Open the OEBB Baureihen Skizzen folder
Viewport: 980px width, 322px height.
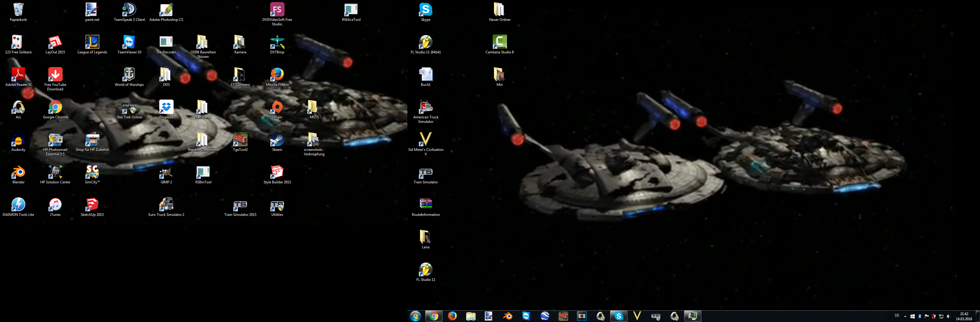point(203,47)
